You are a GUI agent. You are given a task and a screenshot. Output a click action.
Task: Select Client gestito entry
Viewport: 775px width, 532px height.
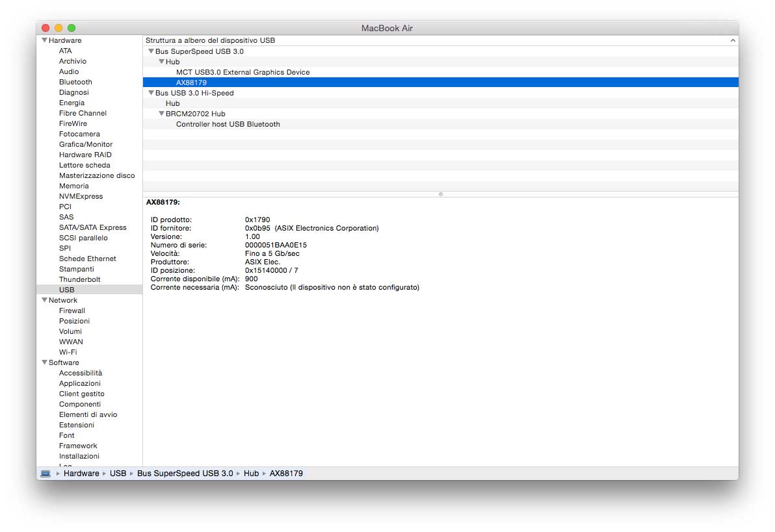click(81, 393)
